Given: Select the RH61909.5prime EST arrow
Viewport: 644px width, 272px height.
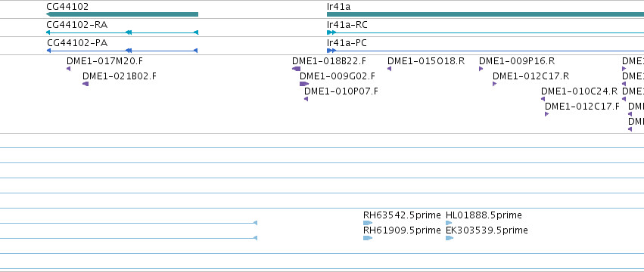Looking at the screenshot, I should [368, 238].
